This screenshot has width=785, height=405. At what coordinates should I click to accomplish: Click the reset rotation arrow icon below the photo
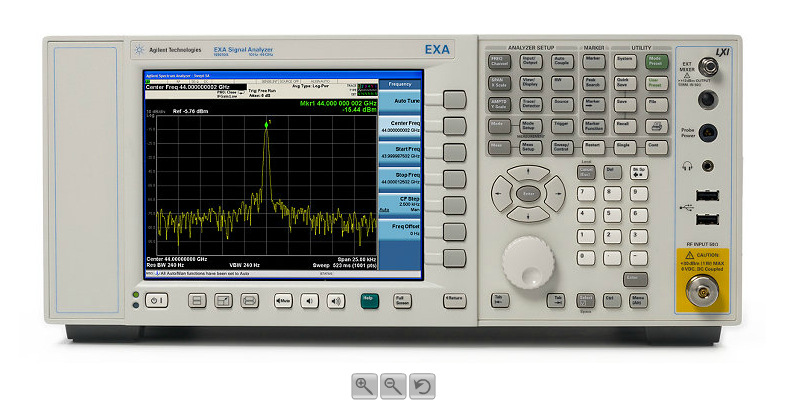click(422, 386)
